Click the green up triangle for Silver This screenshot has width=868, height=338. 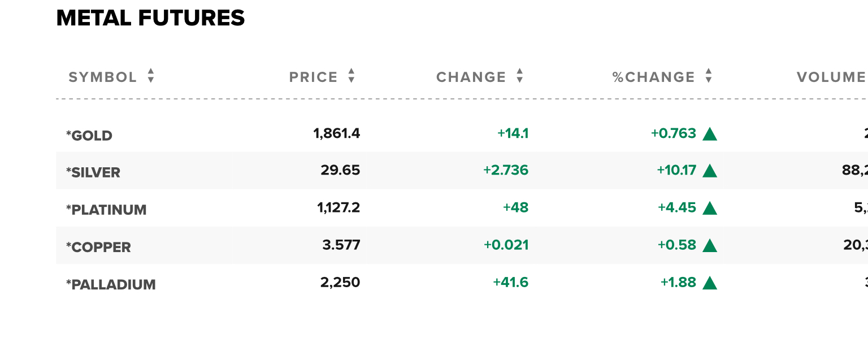(710, 171)
